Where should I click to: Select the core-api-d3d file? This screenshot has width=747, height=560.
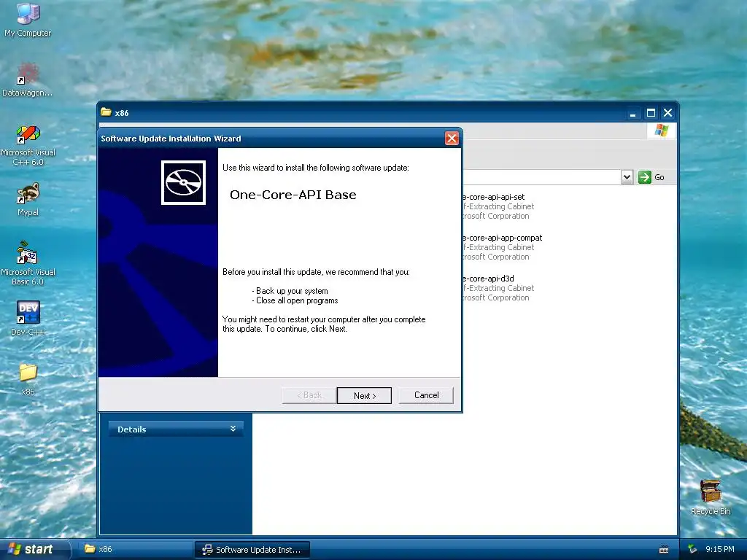(498, 288)
